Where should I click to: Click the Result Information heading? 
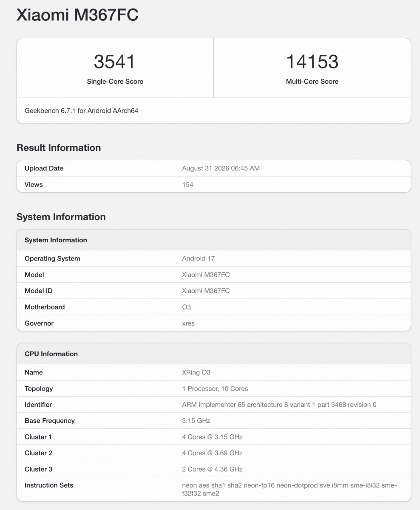pyautogui.click(x=59, y=148)
